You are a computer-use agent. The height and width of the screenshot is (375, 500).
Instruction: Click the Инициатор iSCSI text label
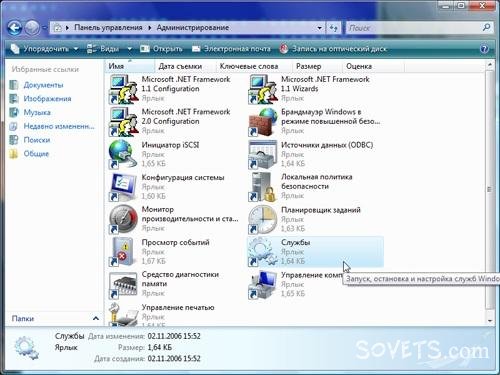tap(170, 145)
